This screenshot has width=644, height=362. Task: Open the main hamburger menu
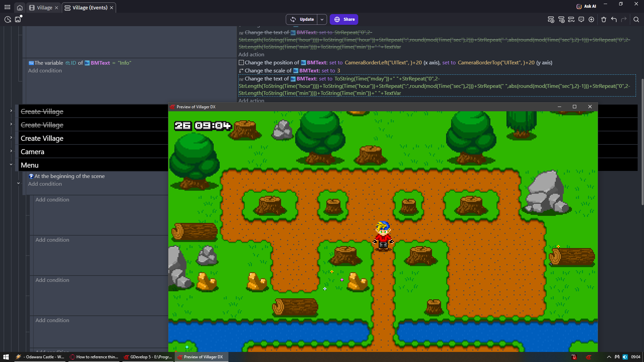7,7
